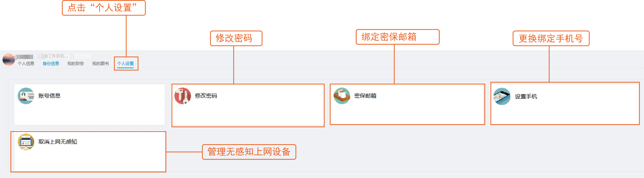Viewport: 644px width, 178px height.
Task: Click the user avatar photo
Action: [9, 59]
